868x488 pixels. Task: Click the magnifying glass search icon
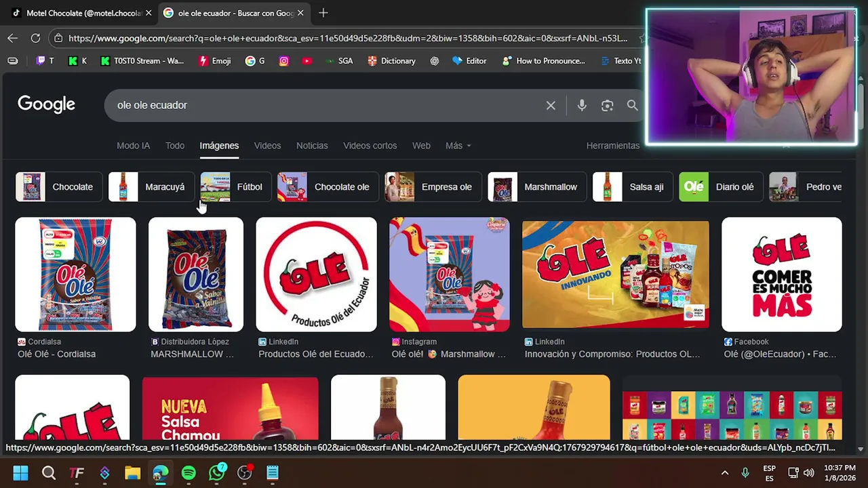(x=632, y=105)
